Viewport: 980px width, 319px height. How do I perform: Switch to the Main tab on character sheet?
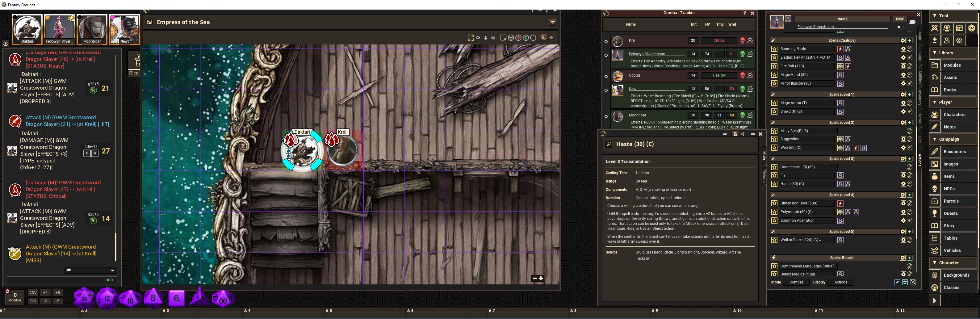pyautogui.click(x=920, y=36)
